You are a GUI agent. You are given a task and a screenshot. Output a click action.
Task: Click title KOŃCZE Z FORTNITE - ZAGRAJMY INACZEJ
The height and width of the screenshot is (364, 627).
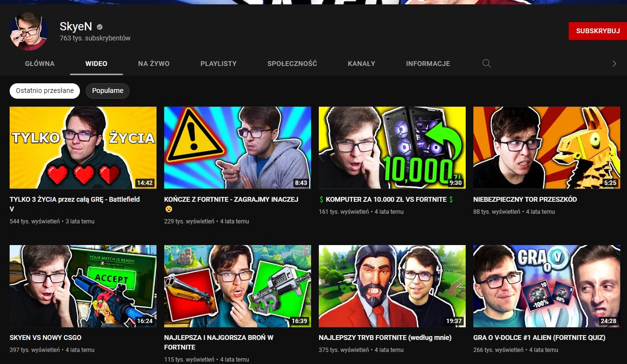[x=231, y=204]
